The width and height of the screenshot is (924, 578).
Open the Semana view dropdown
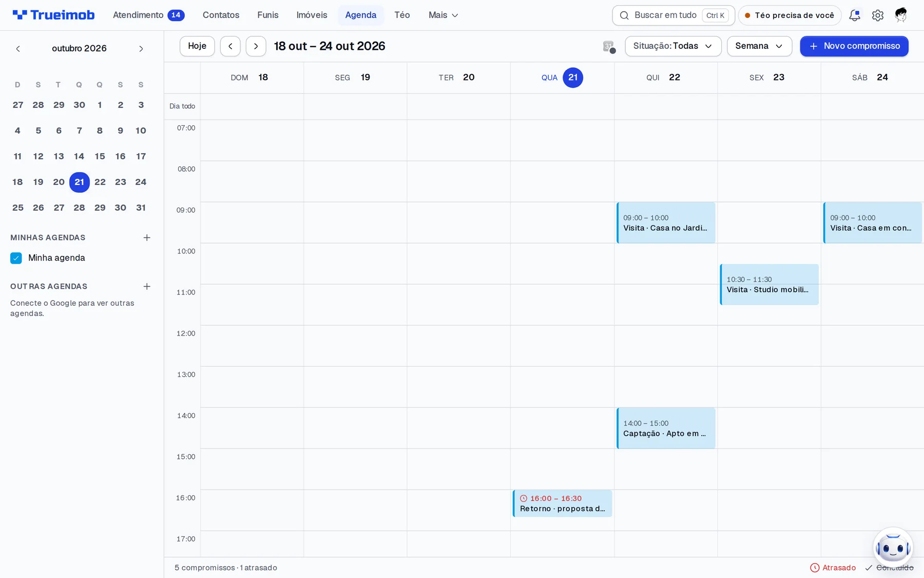(759, 46)
